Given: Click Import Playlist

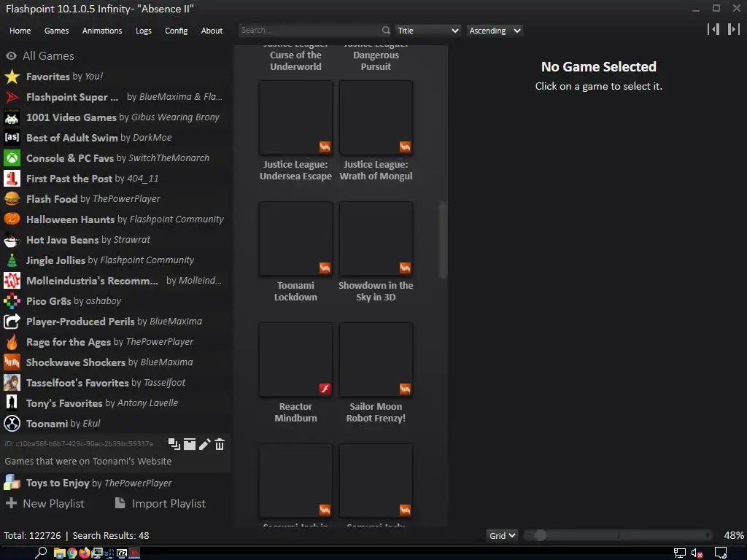Looking at the screenshot, I should click(160, 503).
